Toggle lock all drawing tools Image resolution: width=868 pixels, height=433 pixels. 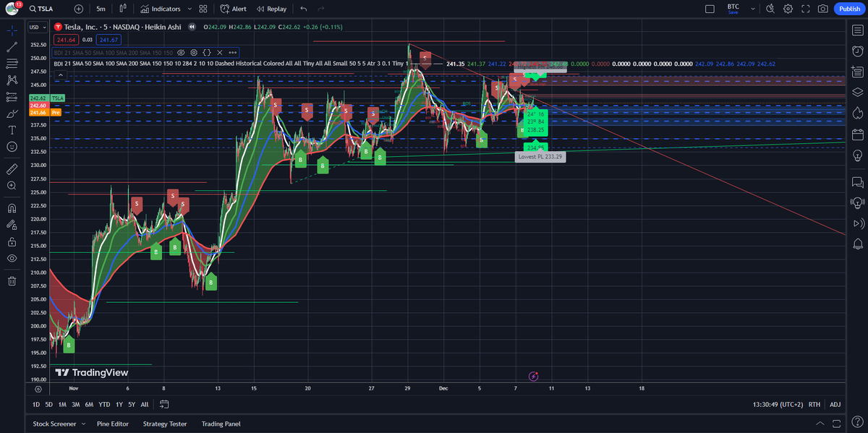[12, 241]
